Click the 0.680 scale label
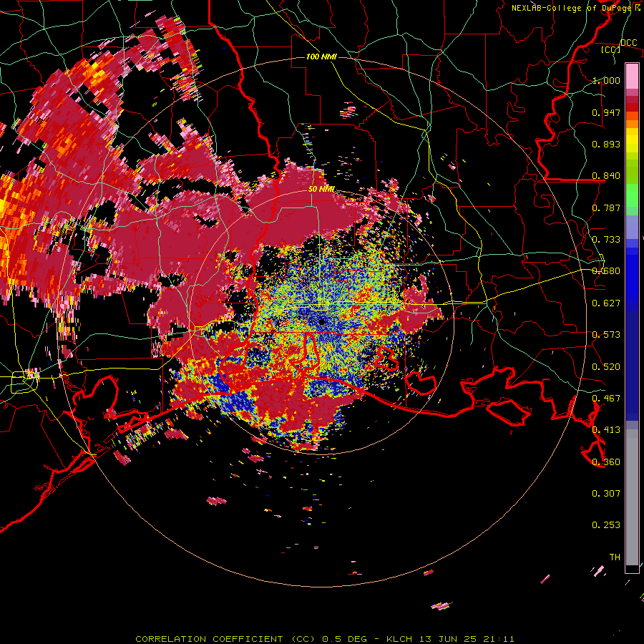 click(606, 271)
